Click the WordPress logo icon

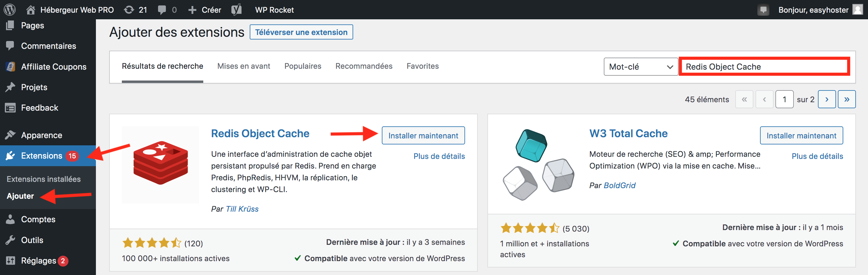coord(10,10)
